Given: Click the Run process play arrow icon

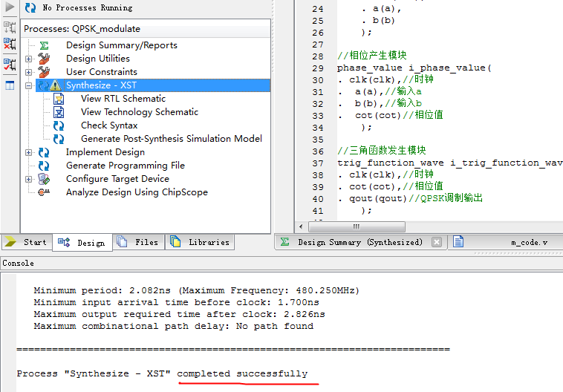Looking at the screenshot, I should (x=10, y=7).
